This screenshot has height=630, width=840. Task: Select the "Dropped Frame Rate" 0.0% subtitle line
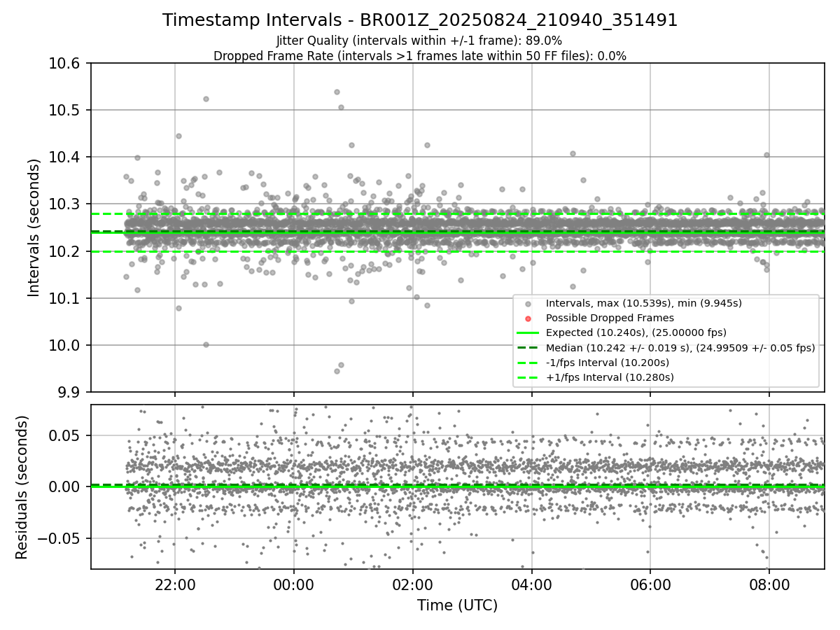[x=420, y=56]
